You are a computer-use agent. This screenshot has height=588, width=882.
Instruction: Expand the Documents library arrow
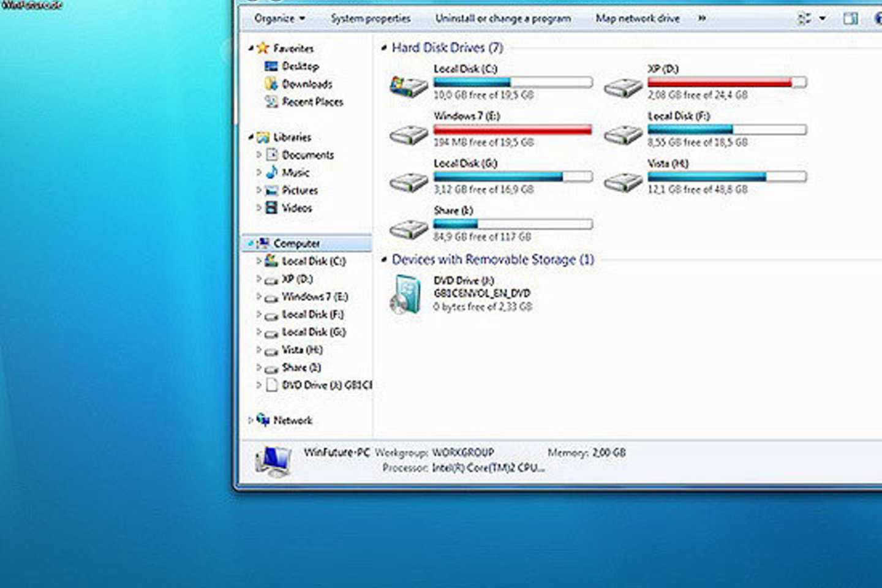[x=258, y=155]
